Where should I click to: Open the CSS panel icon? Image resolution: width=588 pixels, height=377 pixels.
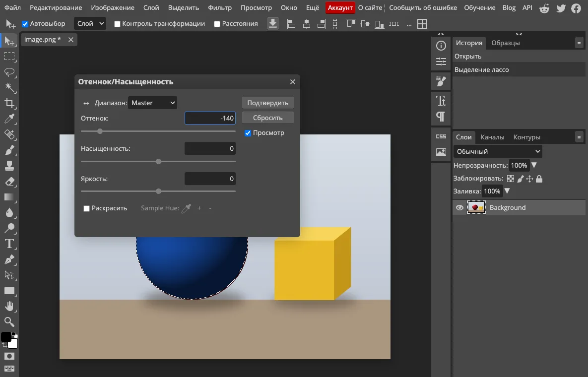coord(441,136)
